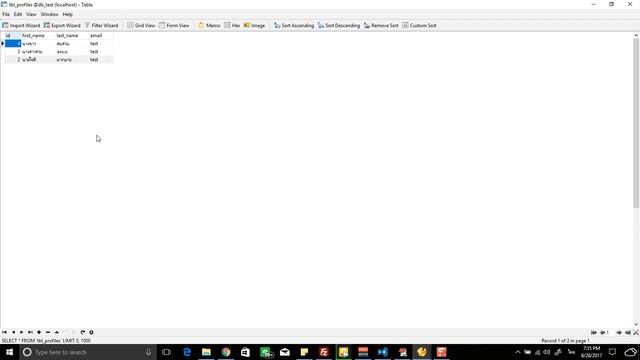Launch the Filter Wizard
Screen dimensions: 640x360
pyautogui.click(x=101, y=25)
